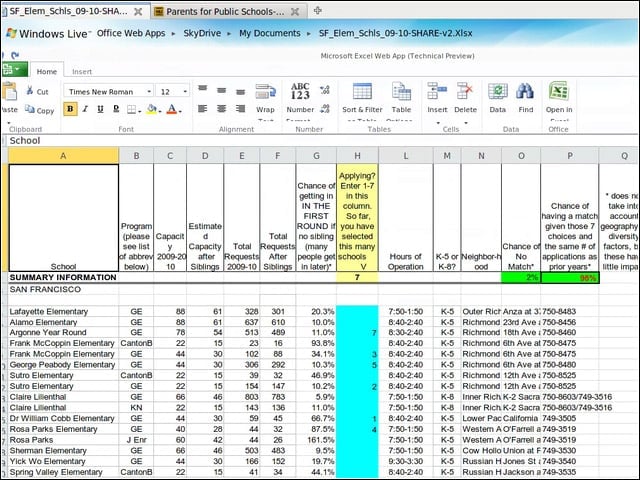640x480 pixels.
Task: Open the cell borders dropdown
Action: pyautogui.click(x=133, y=109)
